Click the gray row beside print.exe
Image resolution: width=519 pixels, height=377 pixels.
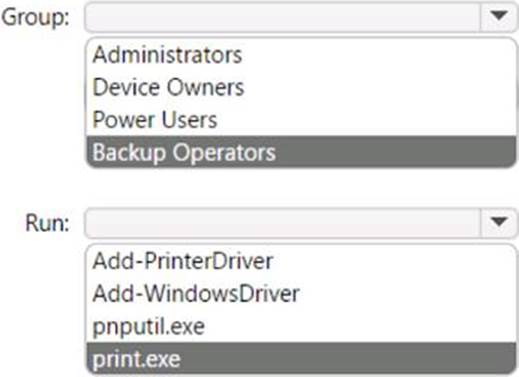point(348,359)
